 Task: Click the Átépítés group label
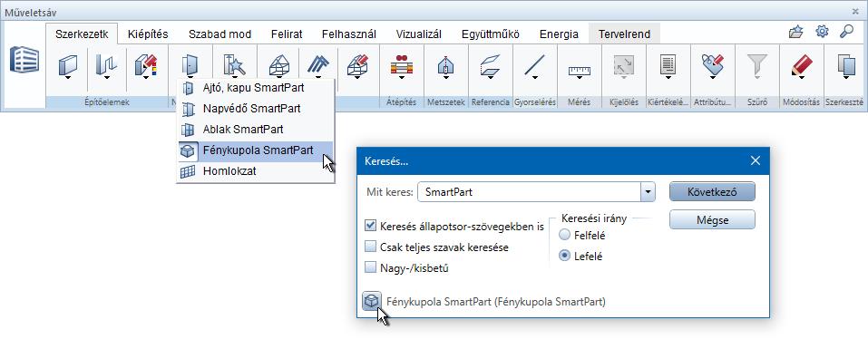[x=402, y=102]
